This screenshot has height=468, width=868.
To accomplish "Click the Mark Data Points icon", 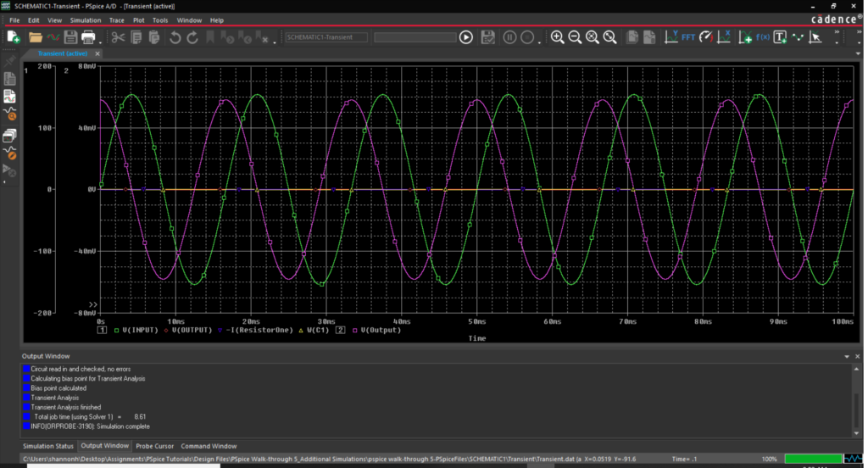I will click(798, 37).
